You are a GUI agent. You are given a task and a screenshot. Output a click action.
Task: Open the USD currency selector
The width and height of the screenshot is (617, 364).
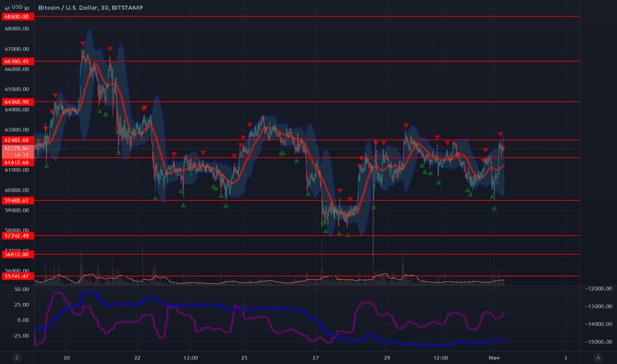[17, 7]
